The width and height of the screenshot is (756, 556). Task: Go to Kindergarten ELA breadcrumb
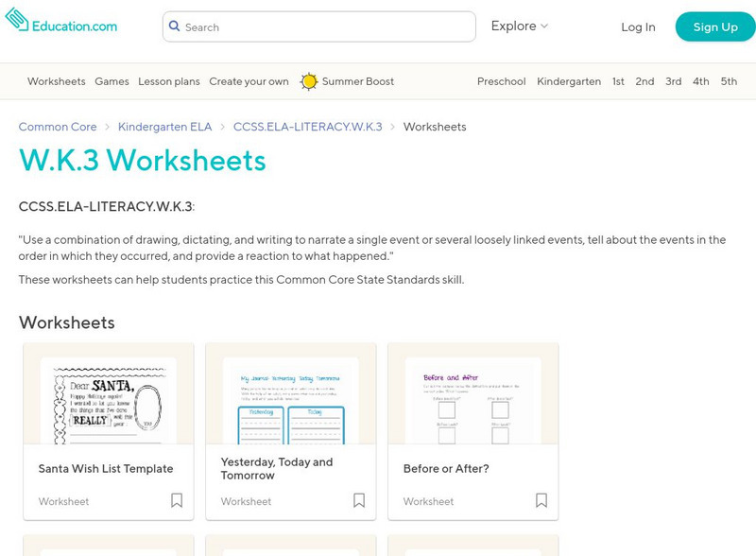(164, 127)
